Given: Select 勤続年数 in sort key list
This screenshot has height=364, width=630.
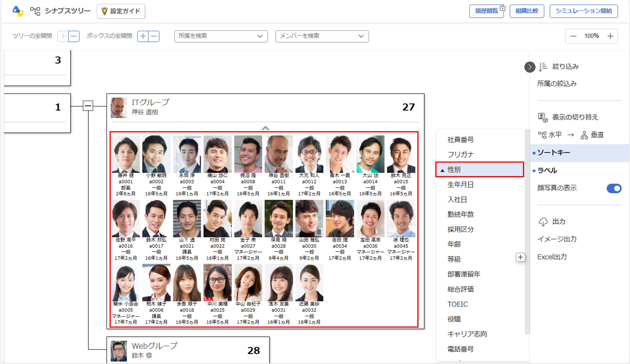Looking at the screenshot, I should pos(460,214).
